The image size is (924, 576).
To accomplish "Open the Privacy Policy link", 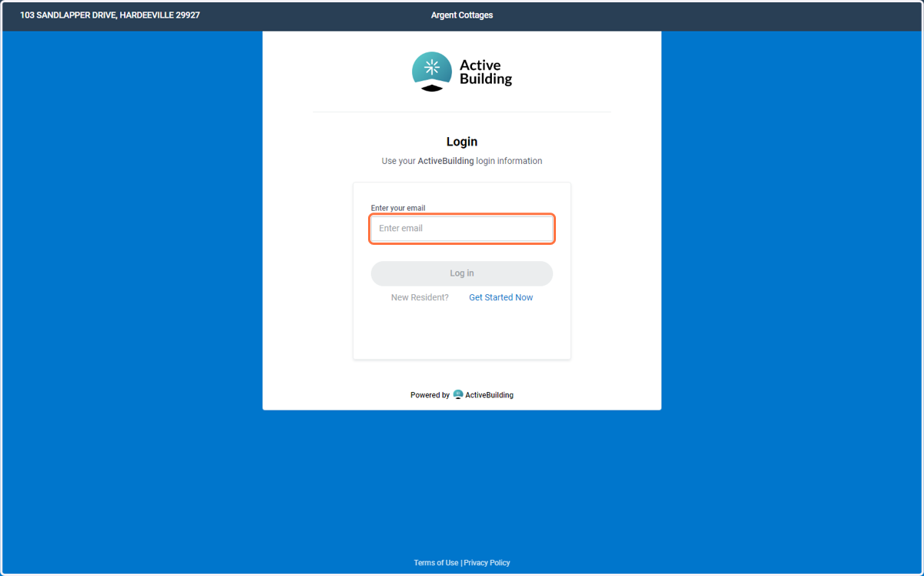I will pos(487,563).
